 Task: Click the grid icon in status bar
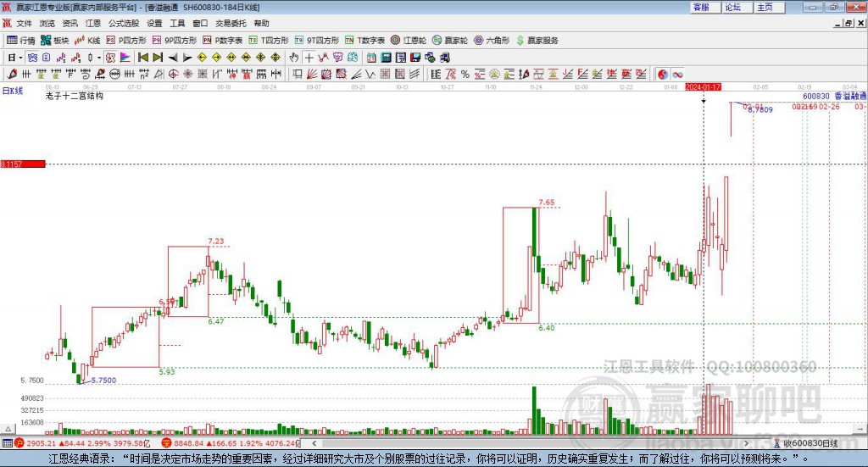[x=7, y=442]
